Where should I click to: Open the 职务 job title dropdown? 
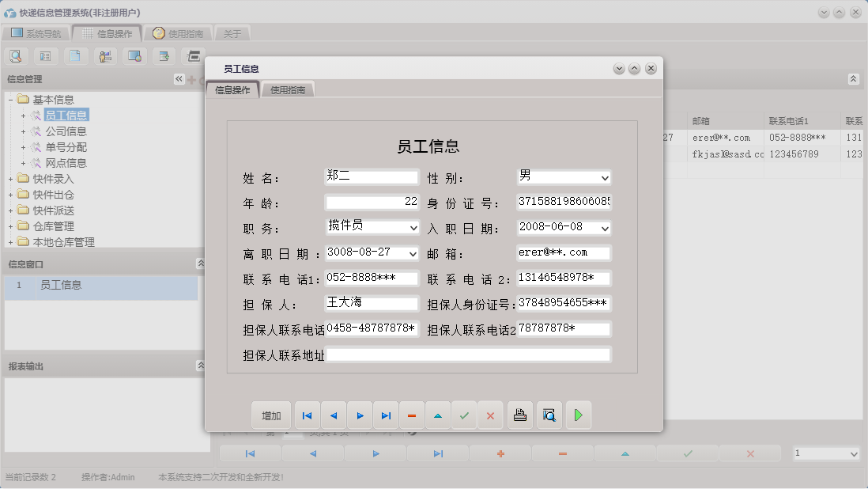point(410,227)
